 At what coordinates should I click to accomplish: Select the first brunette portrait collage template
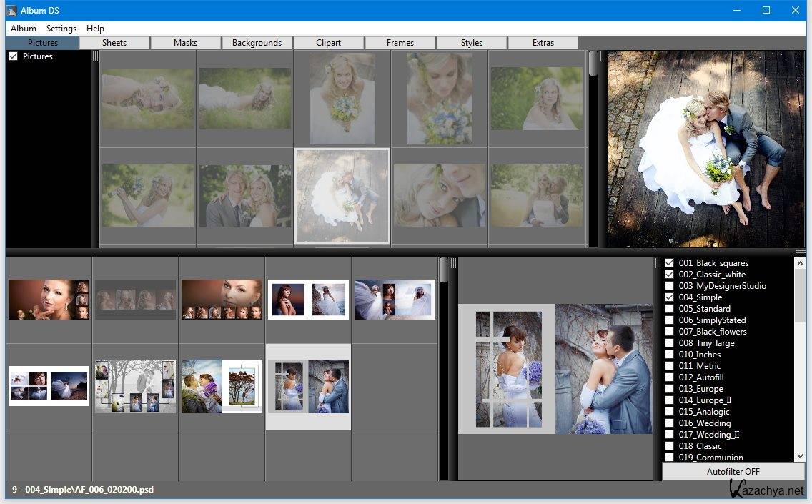(x=49, y=300)
